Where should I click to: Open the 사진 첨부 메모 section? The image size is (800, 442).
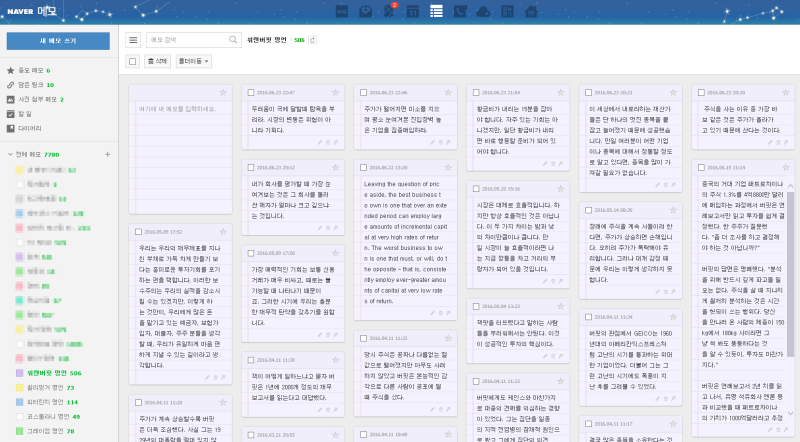click(x=39, y=100)
